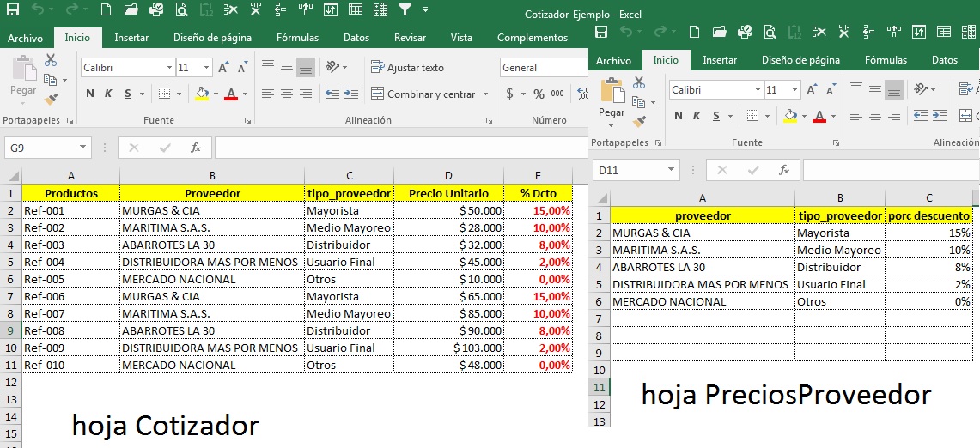The width and height of the screenshot is (980, 448).
Task: Toggle italic K in PreciosProveedor window
Action: [697, 116]
